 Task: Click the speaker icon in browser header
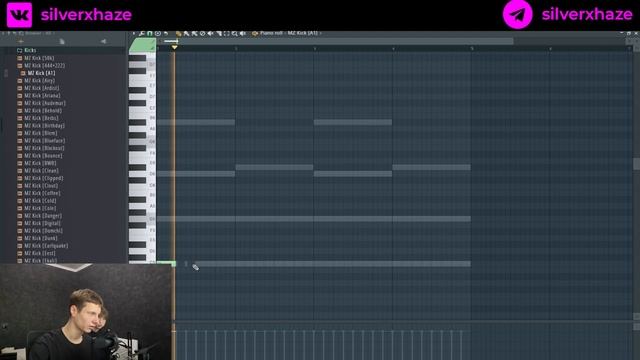[103, 41]
